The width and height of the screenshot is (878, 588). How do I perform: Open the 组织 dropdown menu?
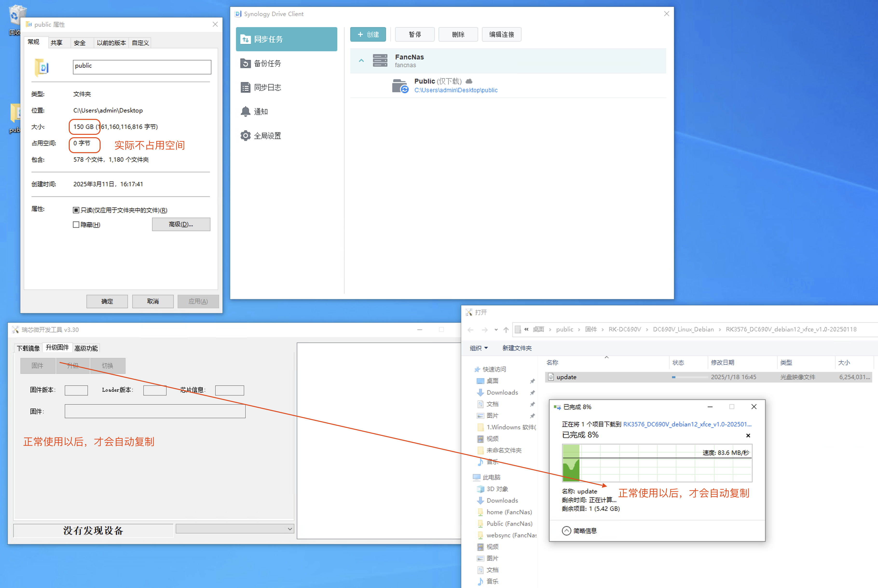point(479,348)
